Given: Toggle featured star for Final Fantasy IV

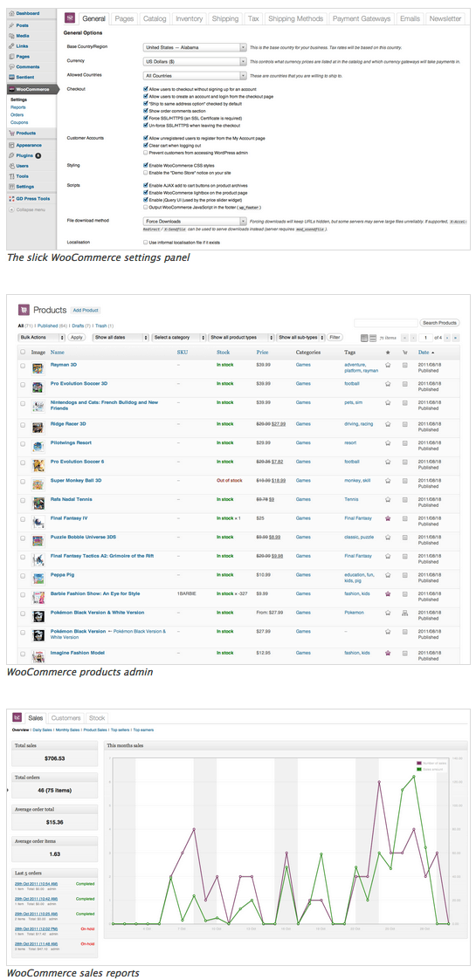Looking at the screenshot, I should coord(388,518).
